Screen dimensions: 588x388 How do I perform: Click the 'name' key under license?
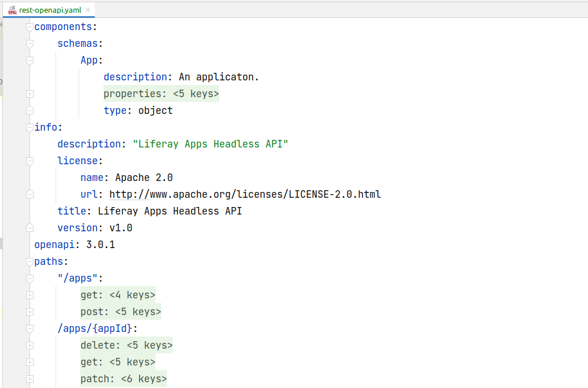92,178
